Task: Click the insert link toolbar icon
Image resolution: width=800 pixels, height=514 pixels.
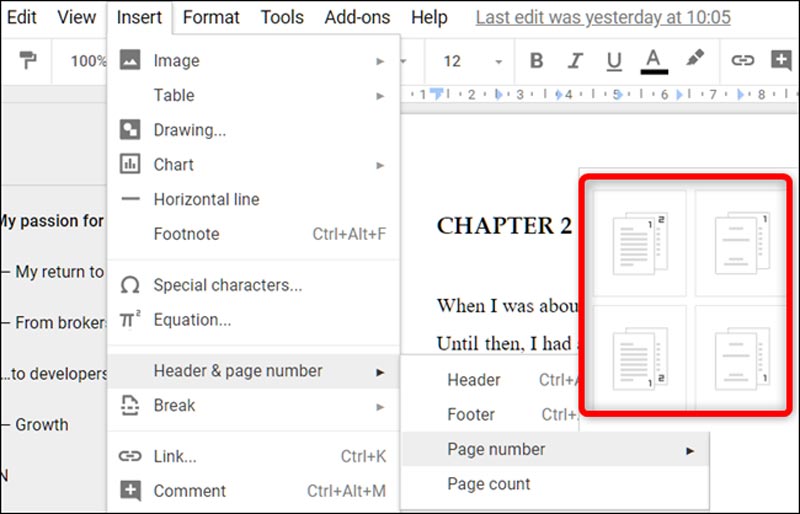Action: pyautogui.click(x=742, y=60)
